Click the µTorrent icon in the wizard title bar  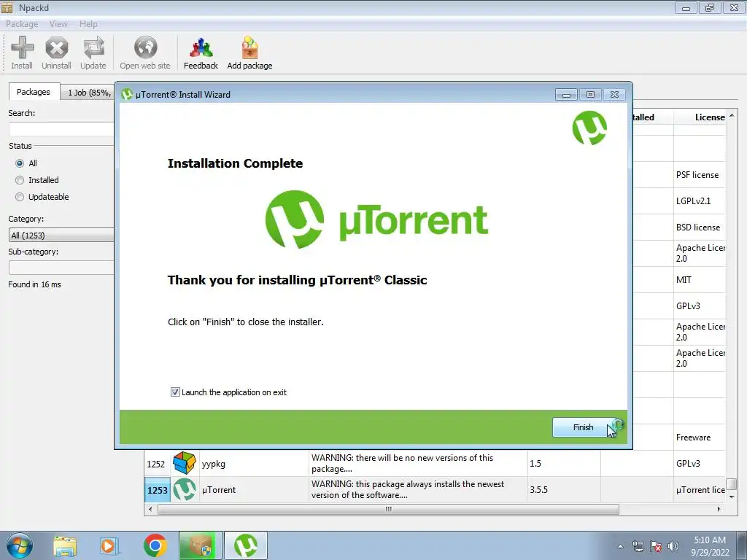[x=126, y=94]
